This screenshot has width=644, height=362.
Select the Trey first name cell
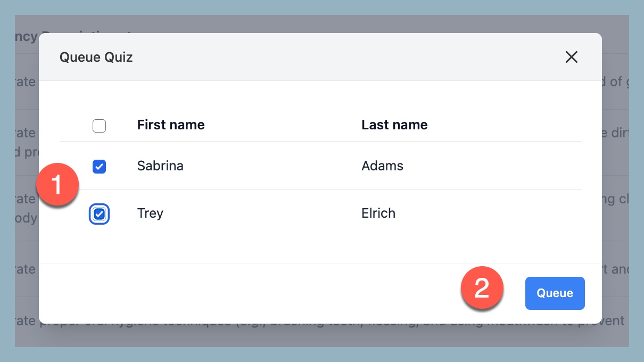tap(150, 213)
